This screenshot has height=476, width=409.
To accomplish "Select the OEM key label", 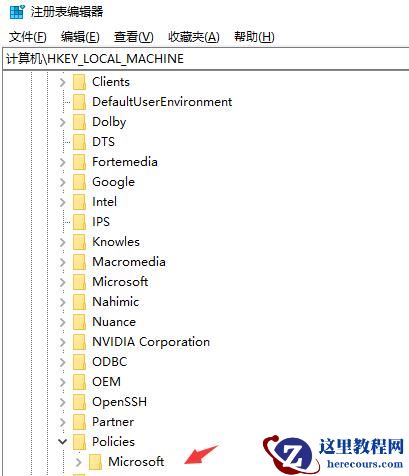I will tap(106, 382).
